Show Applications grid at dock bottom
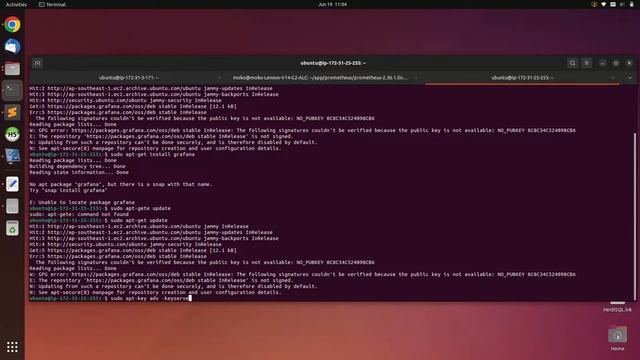Viewport: 640px width, 360px height. 12,347
